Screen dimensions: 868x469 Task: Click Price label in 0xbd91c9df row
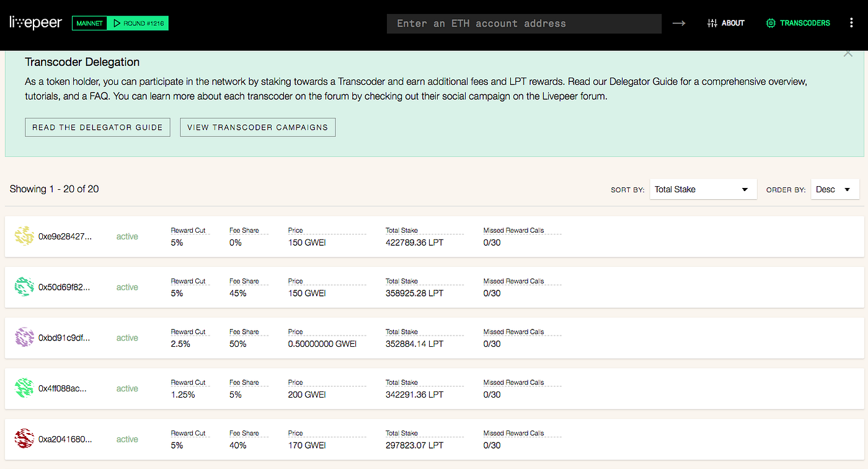[x=296, y=332]
